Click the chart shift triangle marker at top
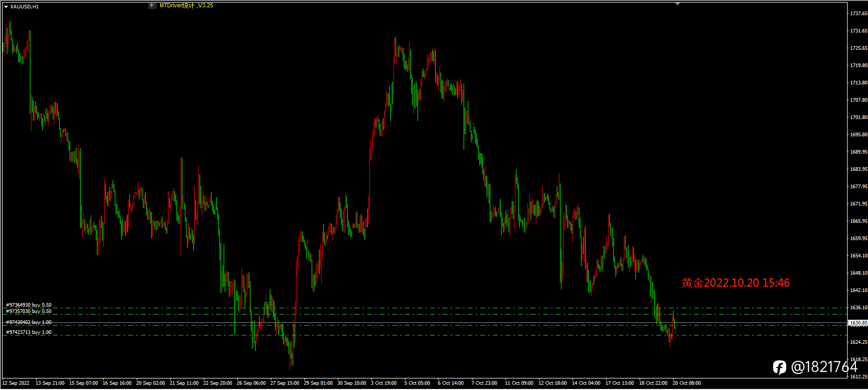The height and width of the screenshot is (390, 868). pyautogui.click(x=677, y=4)
